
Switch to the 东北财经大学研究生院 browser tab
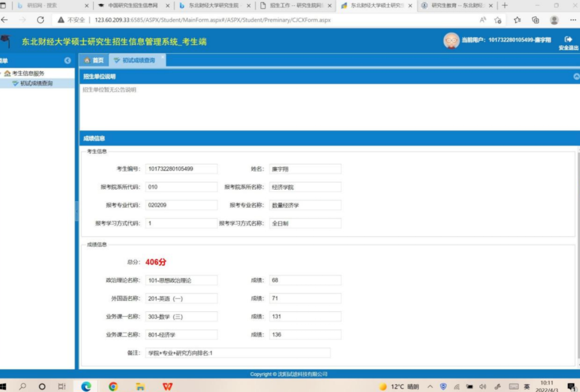[x=214, y=5]
